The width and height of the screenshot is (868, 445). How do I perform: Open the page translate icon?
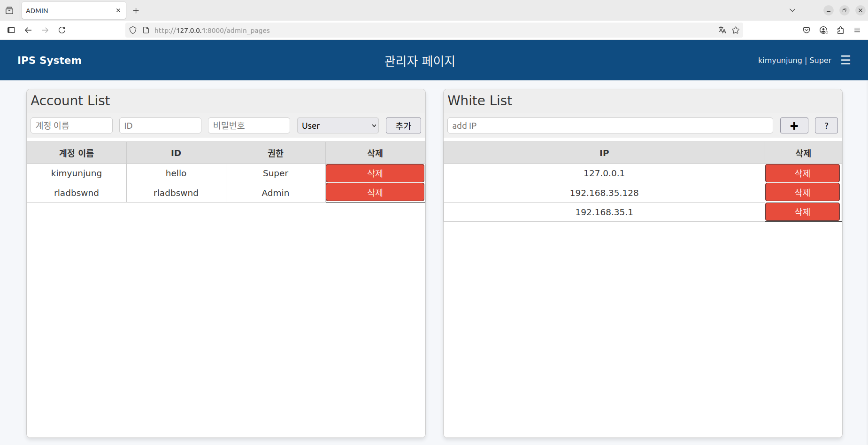(722, 30)
